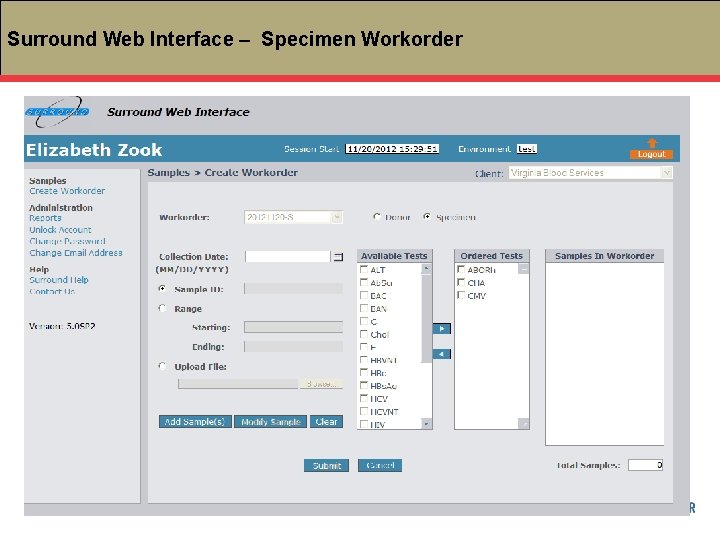Check the HBVNT test checkbox
This screenshot has width=720, height=540.
click(x=364, y=360)
